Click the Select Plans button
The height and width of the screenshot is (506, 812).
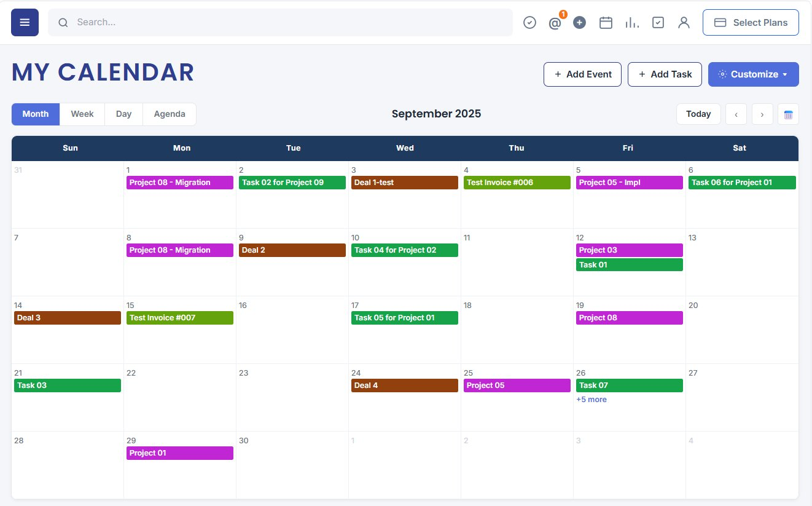751,22
